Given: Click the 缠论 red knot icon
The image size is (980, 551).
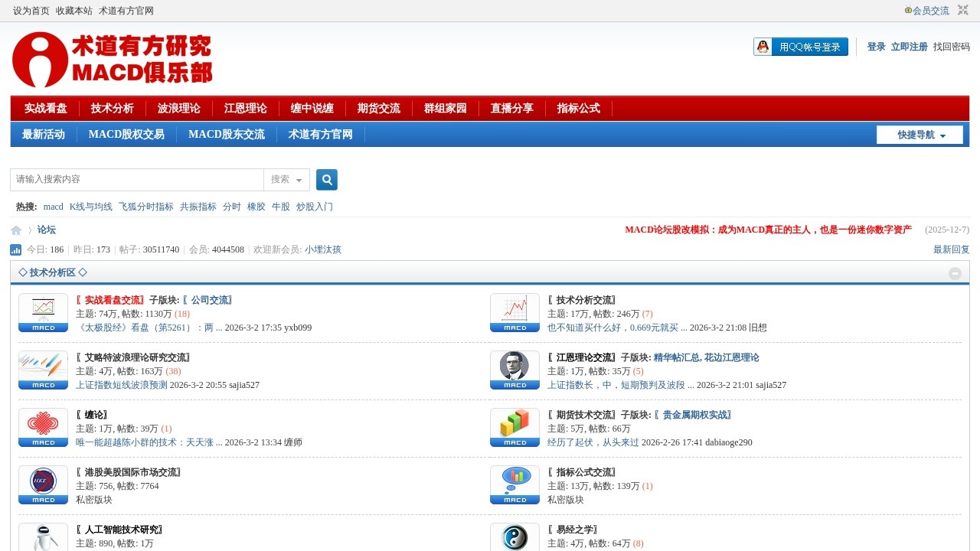Looking at the screenshot, I should pos(43,427).
